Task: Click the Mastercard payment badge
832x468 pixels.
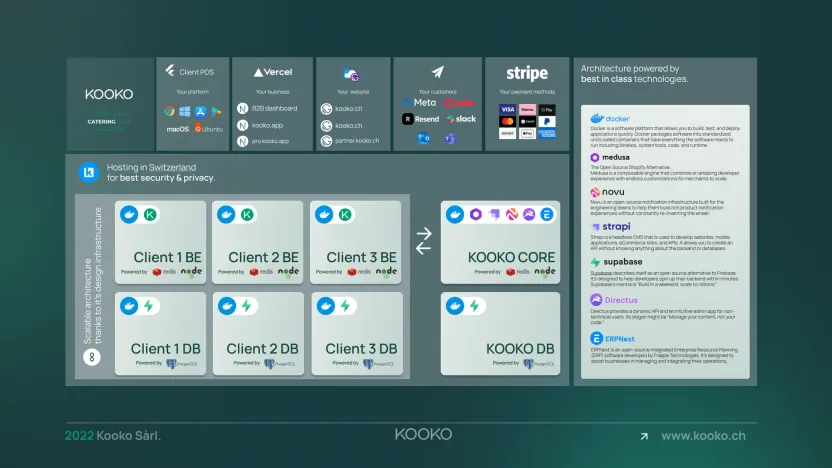Action: pos(507,122)
